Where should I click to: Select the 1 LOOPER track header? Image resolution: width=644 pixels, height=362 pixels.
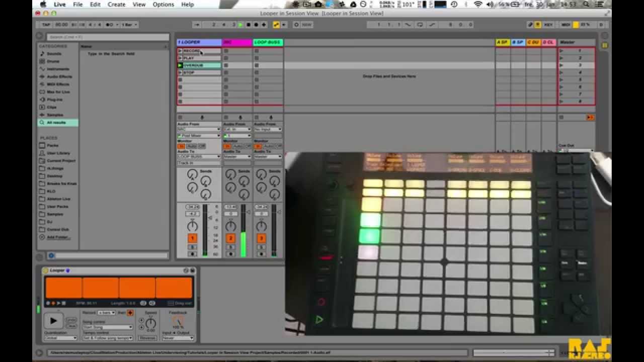(x=199, y=42)
